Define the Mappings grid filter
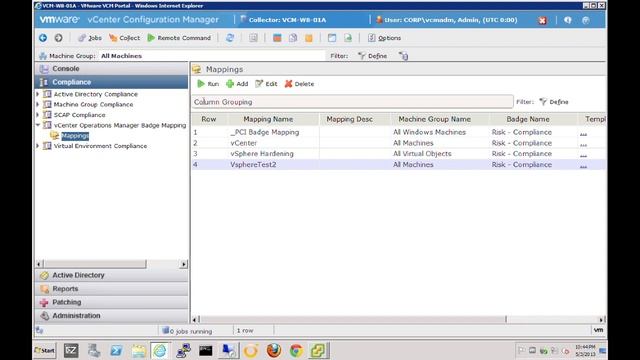The image size is (640, 360). pyautogui.click(x=554, y=102)
